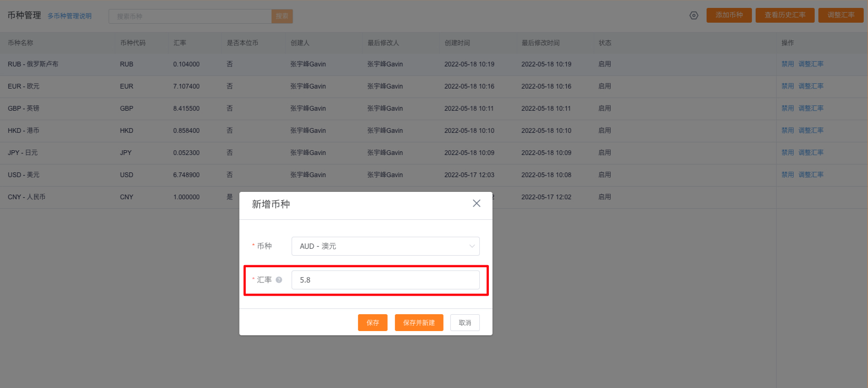Click last modified time 2022-05-17 12:02
Image resolution: width=868 pixels, height=388 pixels.
[546, 197]
